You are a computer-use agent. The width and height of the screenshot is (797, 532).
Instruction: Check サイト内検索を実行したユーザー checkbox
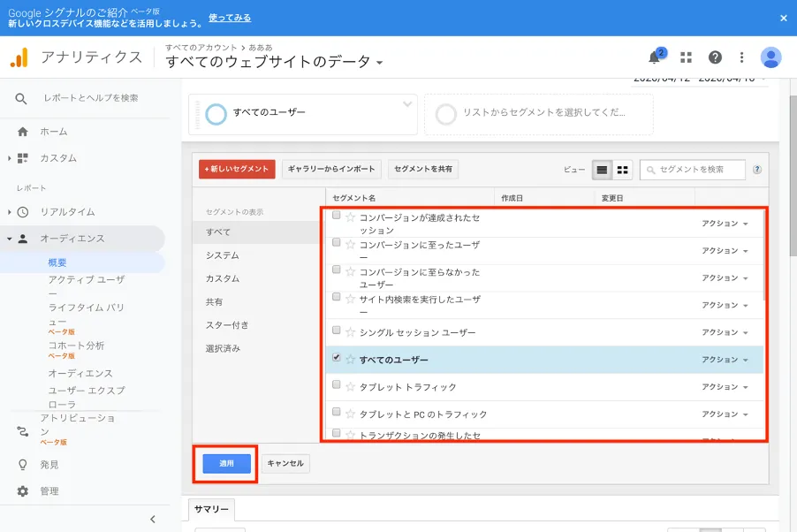(336, 297)
